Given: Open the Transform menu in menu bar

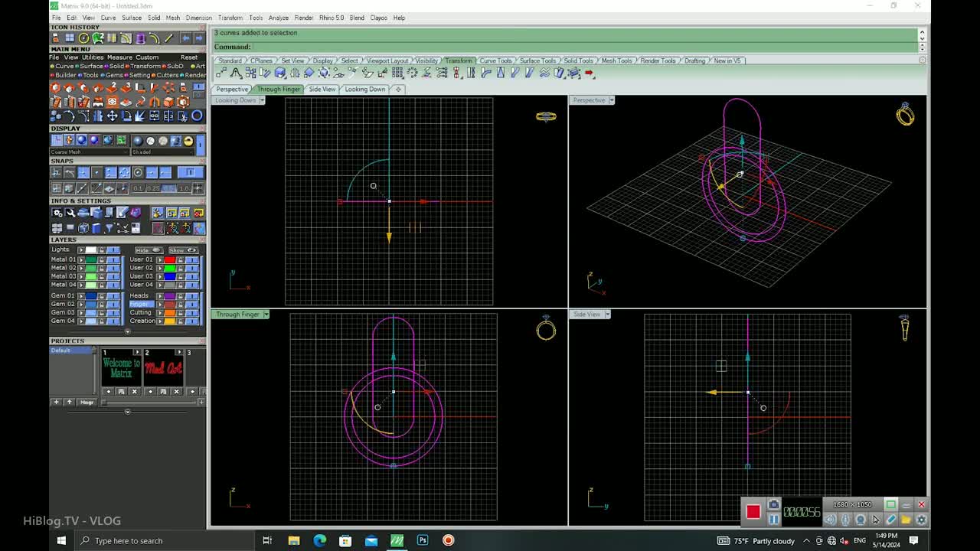Looking at the screenshot, I should point(230,18).
